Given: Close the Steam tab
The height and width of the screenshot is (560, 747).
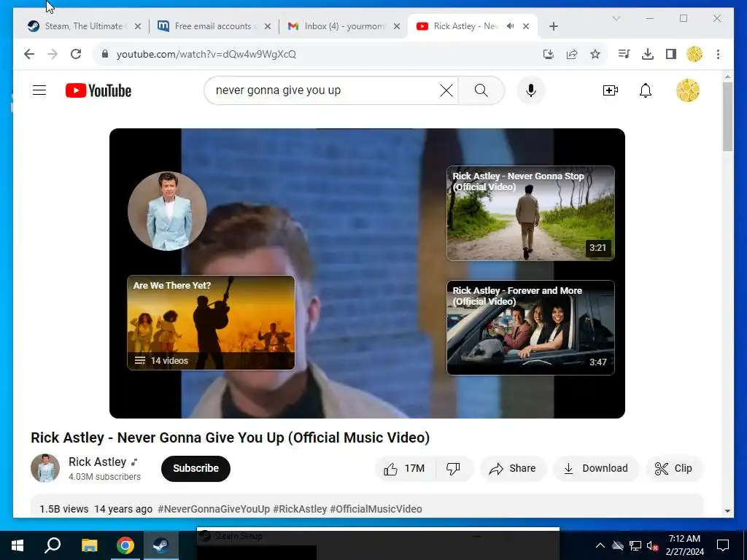Looking at the screenshot, I should pyautogui.click(x=138, y=26).
